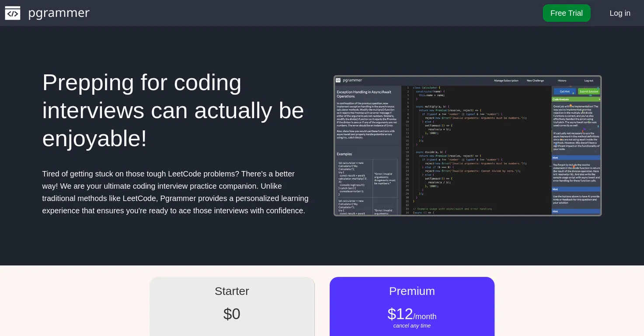Open History in the preview nav
Viewport: 644px width, 336px height.
point(562,80)
